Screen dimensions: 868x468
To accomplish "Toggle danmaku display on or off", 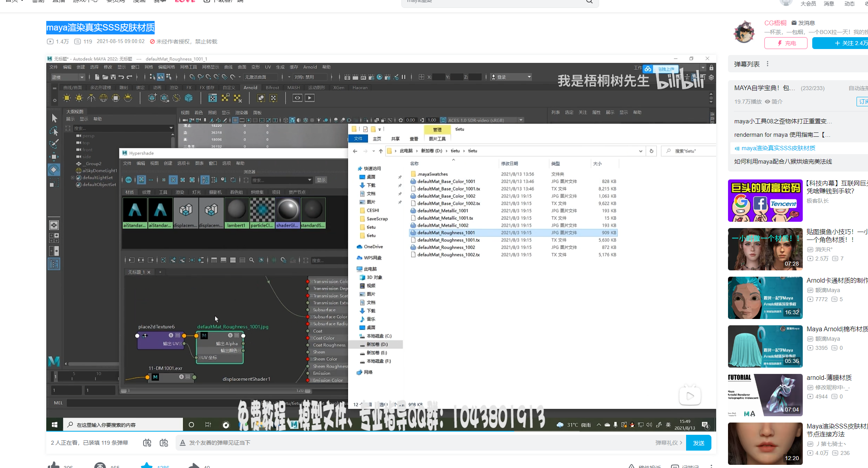I will pyautogui.click(x=147, y=443).
